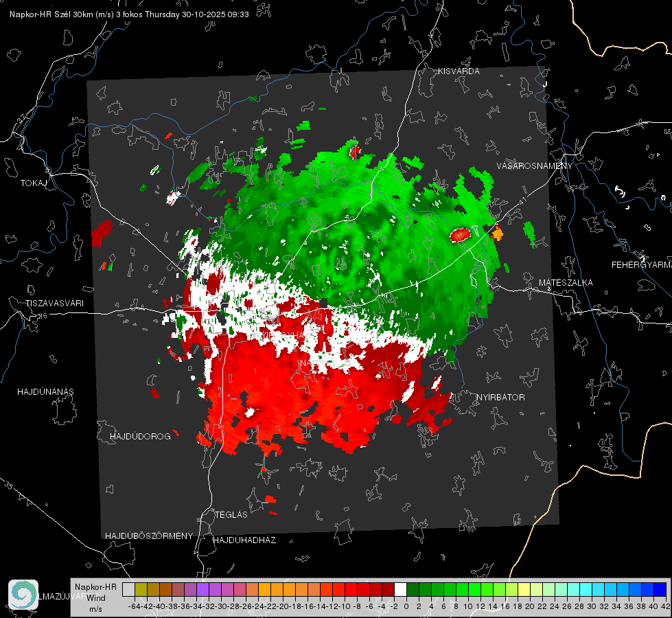Click the road number 41 near Vásárosnamény
Screen dimensions: 672x618
pyautogui.click(x=522, y=201)
